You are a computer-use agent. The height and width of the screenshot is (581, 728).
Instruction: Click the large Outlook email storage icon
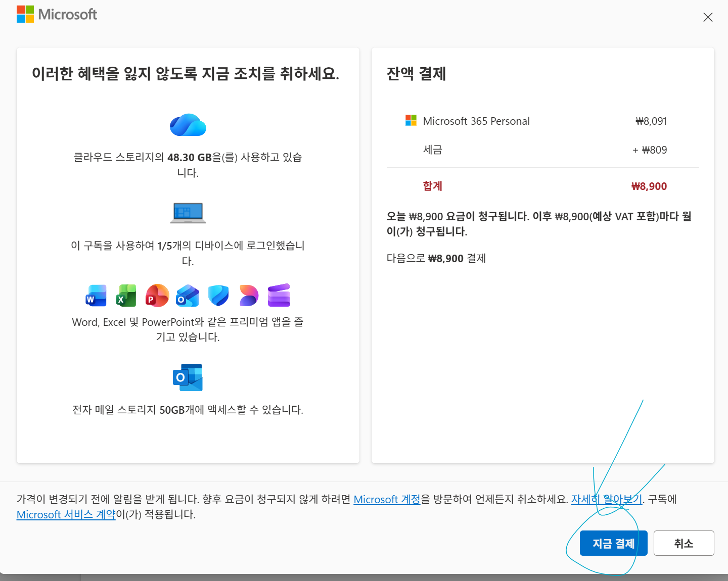click(188, 377)
